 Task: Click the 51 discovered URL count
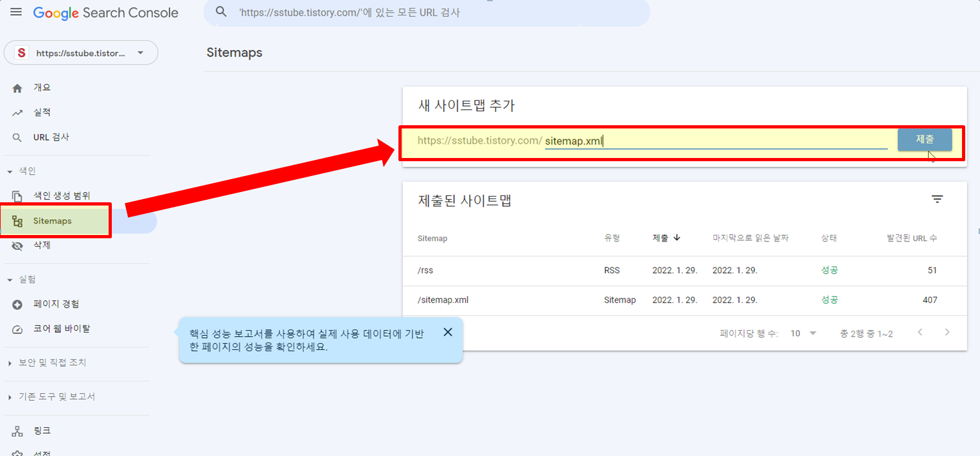click(932, 270)
